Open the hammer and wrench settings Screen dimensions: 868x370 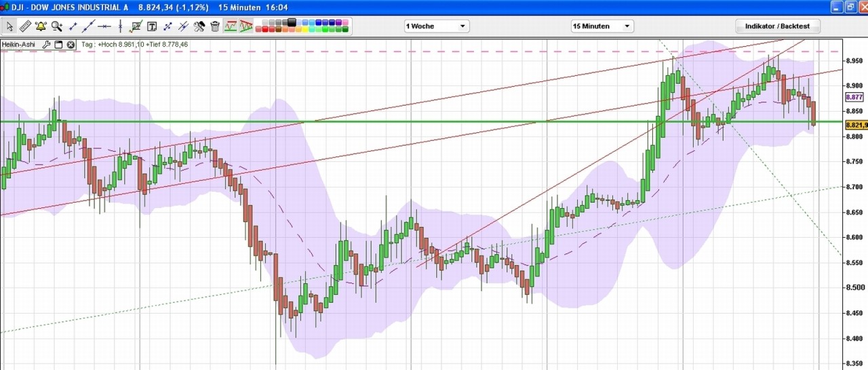click(x=199, y=26)
